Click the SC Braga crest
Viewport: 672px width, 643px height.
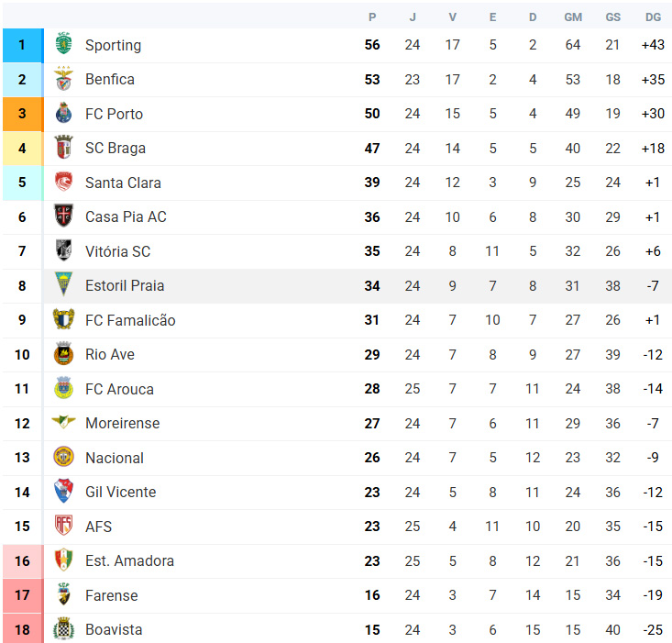point(63,148)
